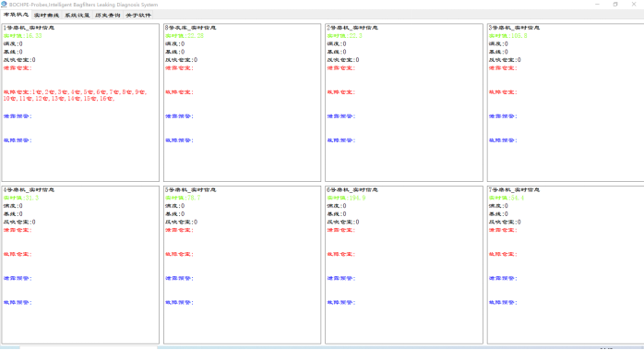Go to the 历史查询 tab
This screenshot has width=644, height=350.
click(108, 15)
